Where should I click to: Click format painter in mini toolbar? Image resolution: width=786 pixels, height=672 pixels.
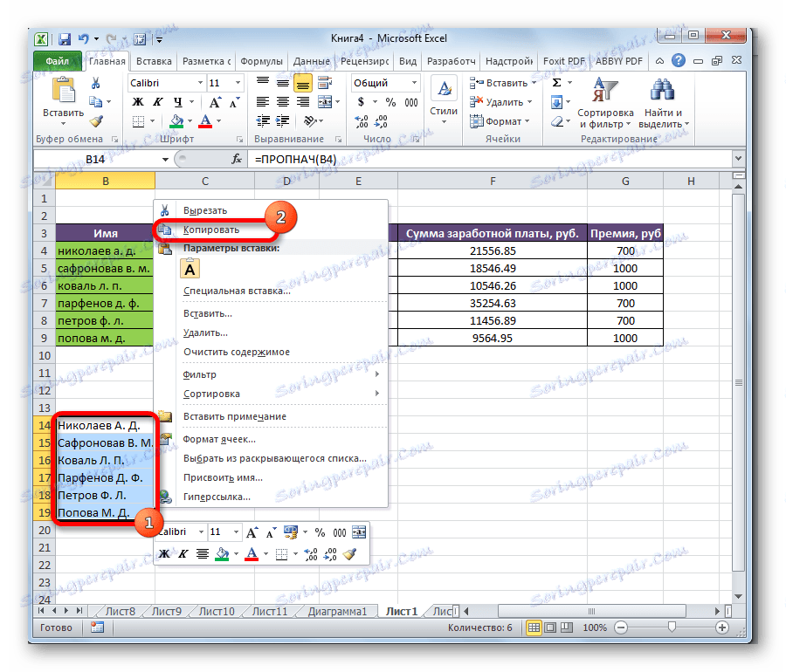click(x=350, y=554)
